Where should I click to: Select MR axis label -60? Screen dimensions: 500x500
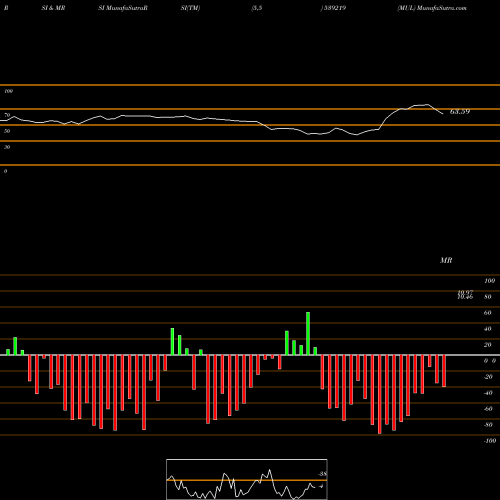point(488,409)
